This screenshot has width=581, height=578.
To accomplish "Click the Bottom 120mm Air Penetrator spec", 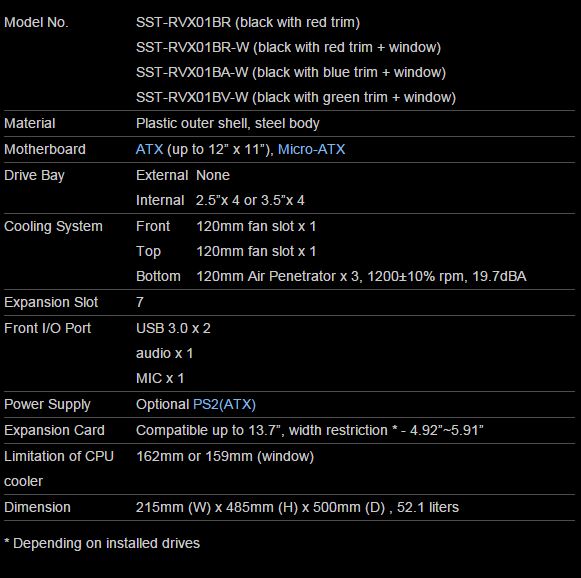I will click(331, 276).
